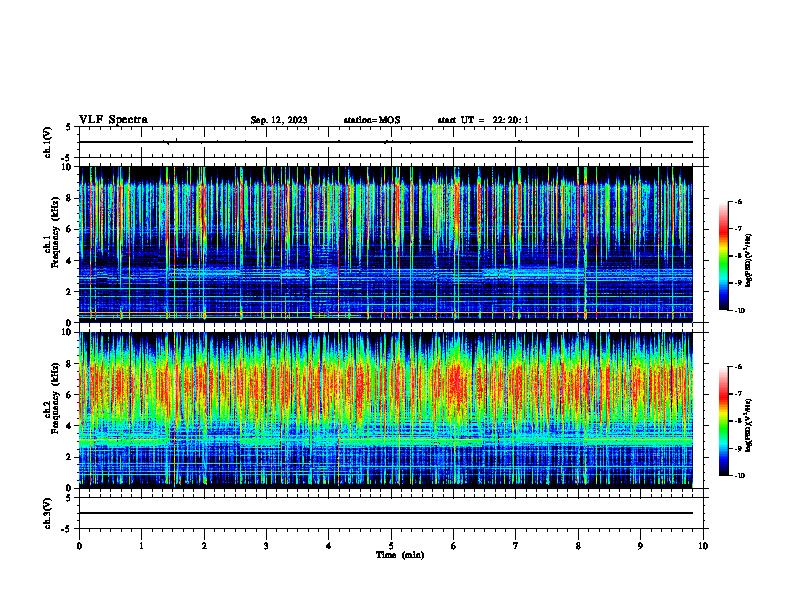
Task: Click the "10" time axis tick label
Action: [x=703, y=546]
